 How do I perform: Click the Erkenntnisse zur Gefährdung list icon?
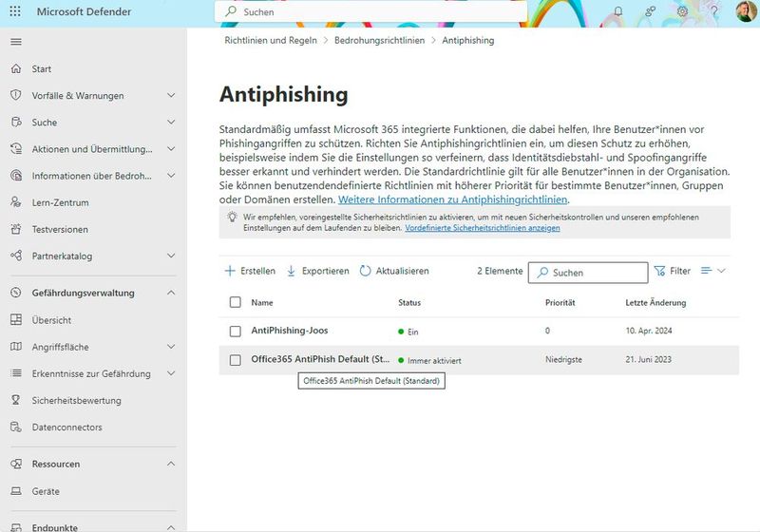point(16,373)
